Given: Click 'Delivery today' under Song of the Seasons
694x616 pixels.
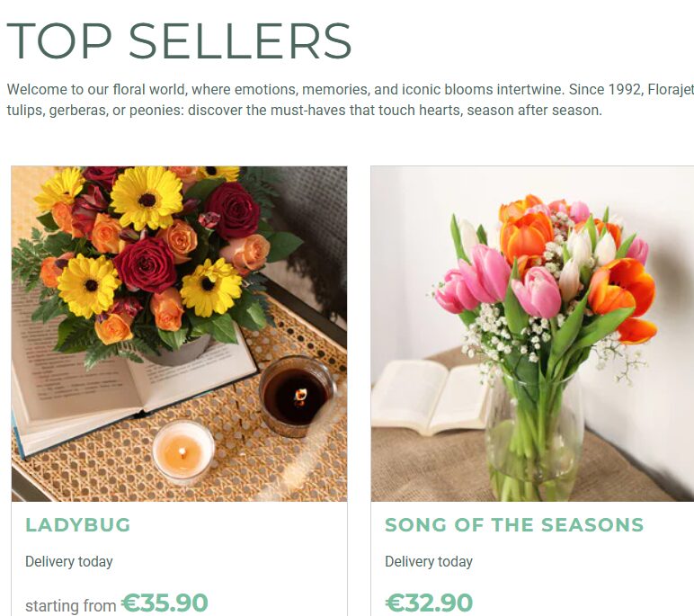Looking at the screenshot, I should click(x=429, y=562).
